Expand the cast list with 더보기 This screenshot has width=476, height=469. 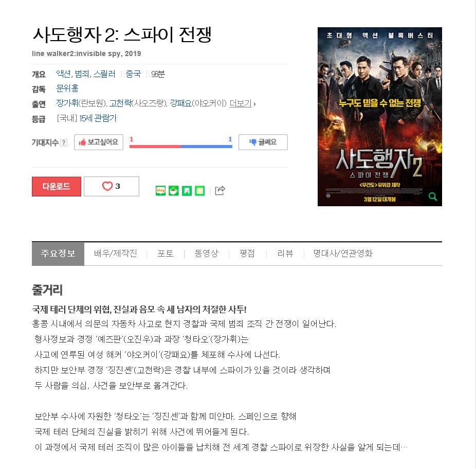point(242,103)
